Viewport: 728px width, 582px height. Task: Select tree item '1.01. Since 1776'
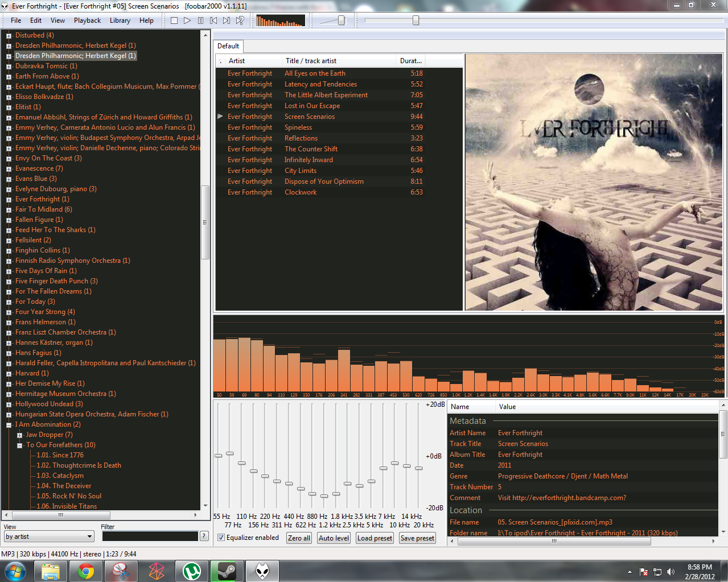[60, 455]
